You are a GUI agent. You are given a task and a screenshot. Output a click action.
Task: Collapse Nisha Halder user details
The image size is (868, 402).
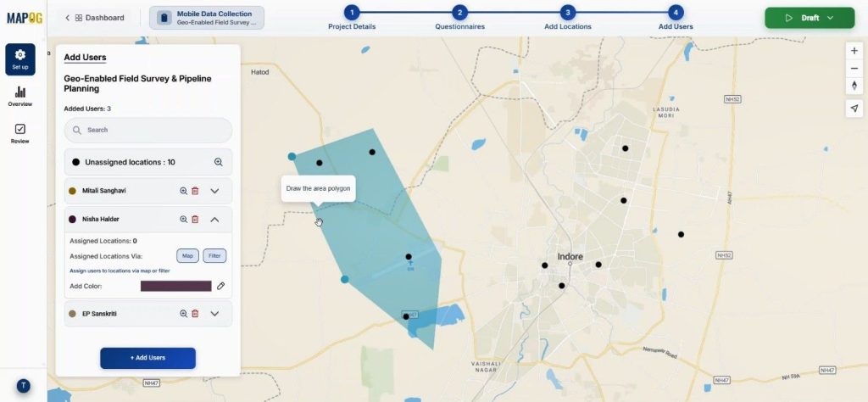(214, 219)
